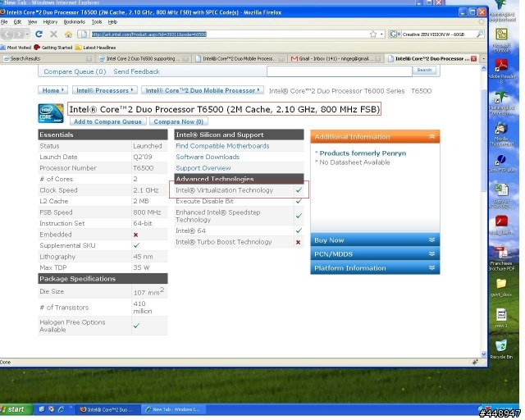This screenshot has width=525, height=420.
Task: Open the govt_docs folder on desktop
Action: coord(501,287)
